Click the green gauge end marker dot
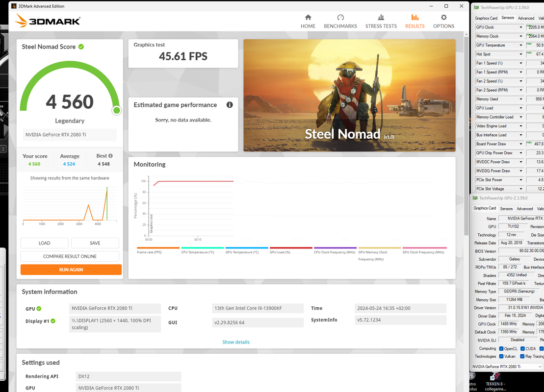Screen dimensions: 544x392 [117, 110]
